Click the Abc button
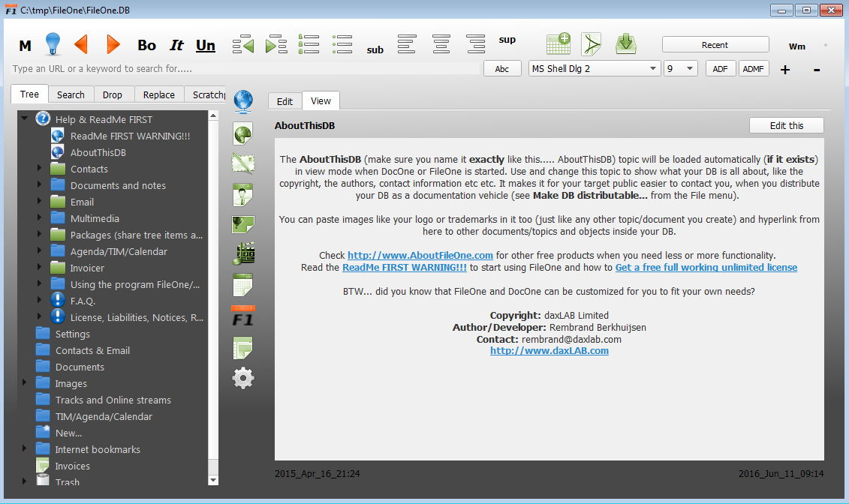849x504 pixels. pyautogui.click(x=502, y=69)
